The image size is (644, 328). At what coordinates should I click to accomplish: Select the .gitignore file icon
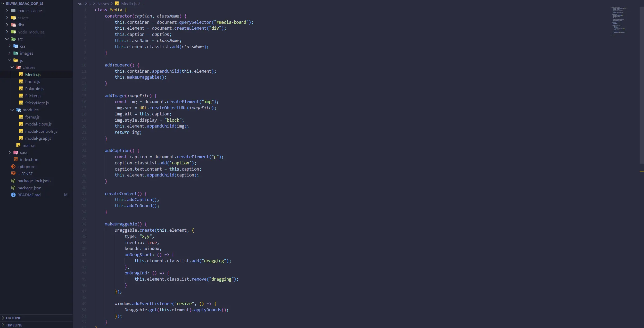13,166
